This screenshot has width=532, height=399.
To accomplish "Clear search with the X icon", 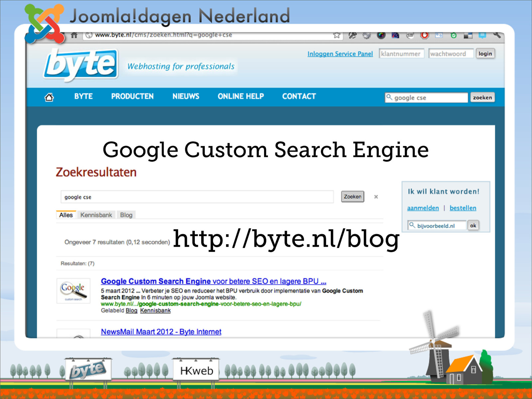I will tap(376, 197).
